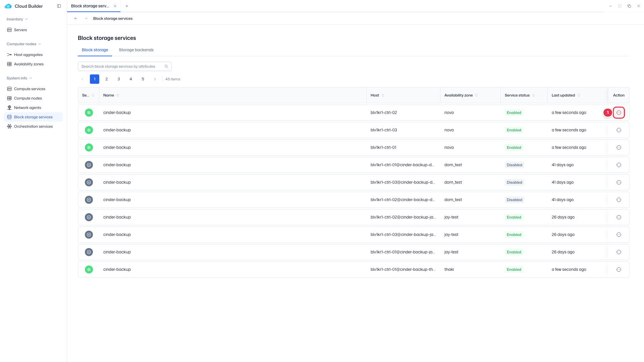644x362 pixels.
Task: Open action menu for blv1kr1-ctrl-02@cinder-backup-ja row
Action: [619, 217]
